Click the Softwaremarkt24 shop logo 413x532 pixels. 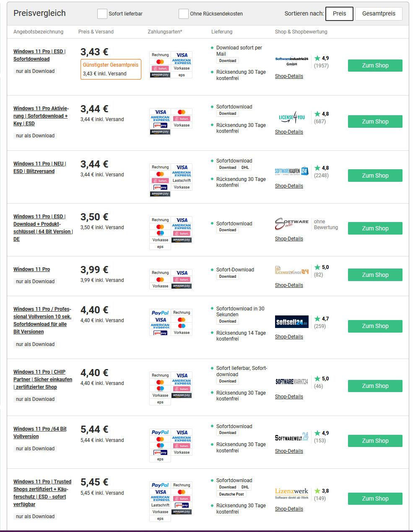[x=292, y=382]
